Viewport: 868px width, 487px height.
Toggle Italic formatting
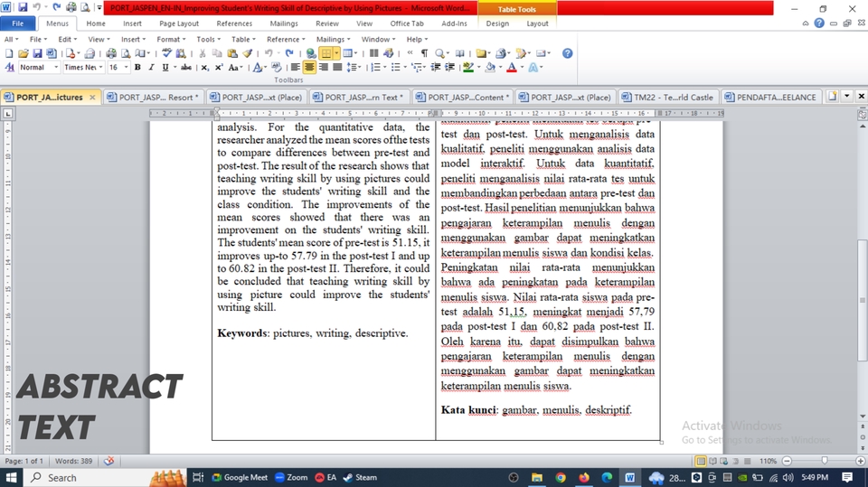pyautogui.click(x=151, y=68)
